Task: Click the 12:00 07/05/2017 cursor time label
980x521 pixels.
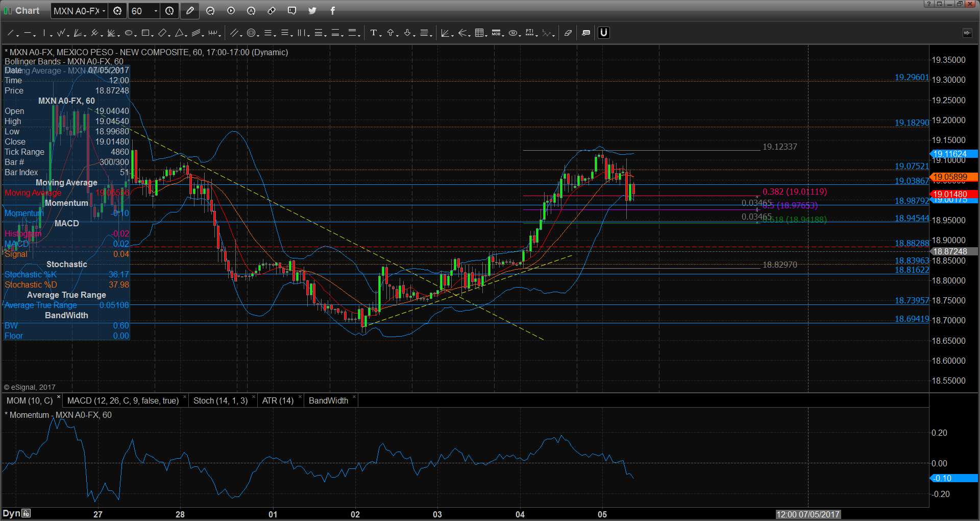Action: click(808, 514)
